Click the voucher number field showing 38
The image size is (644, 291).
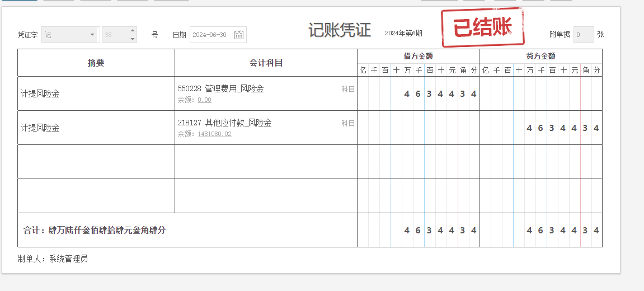(x=115, y=35)
